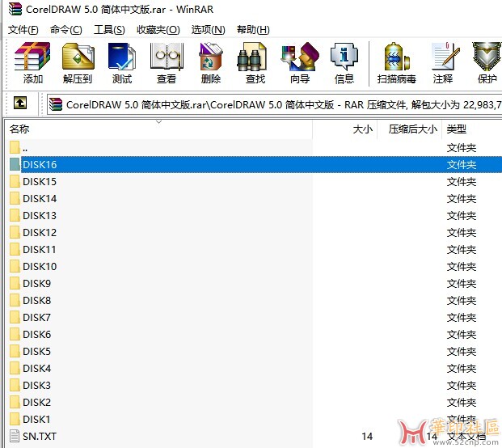Select the DISK1 folder

[x=37, y=419]
